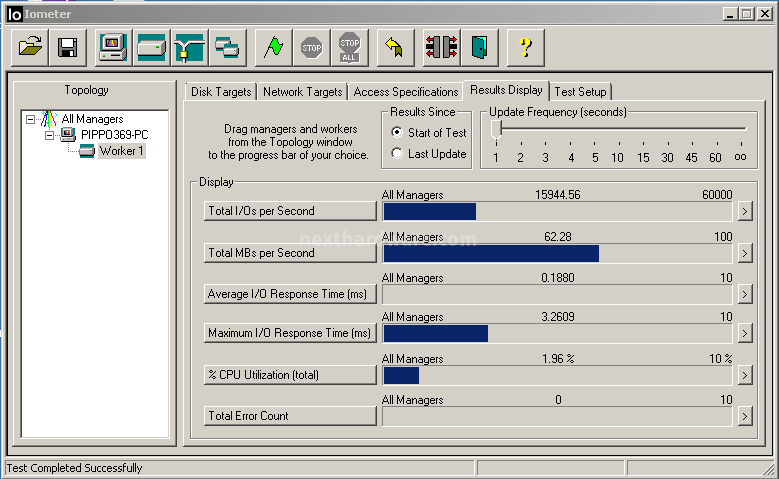Click the Stop All tests icon
Viewport: 779px width, 479px height.
point(349,48)
